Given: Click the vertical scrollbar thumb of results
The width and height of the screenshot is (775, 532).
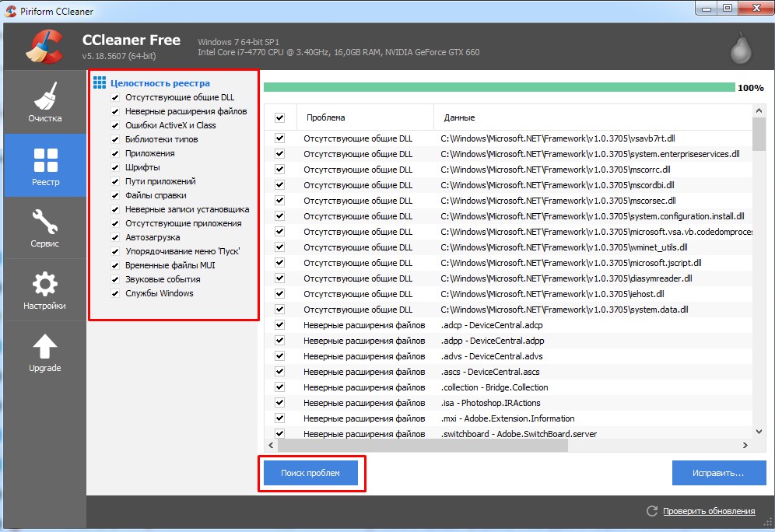Looking at the screenshot, I should pyautogui.click(x=759, y=133).
